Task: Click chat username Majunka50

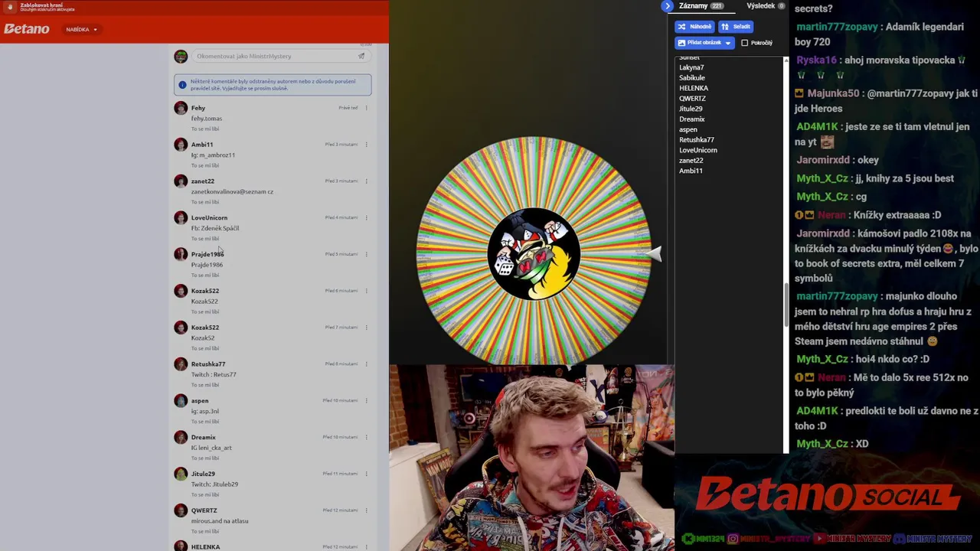Action: click(x=833, y=93)
